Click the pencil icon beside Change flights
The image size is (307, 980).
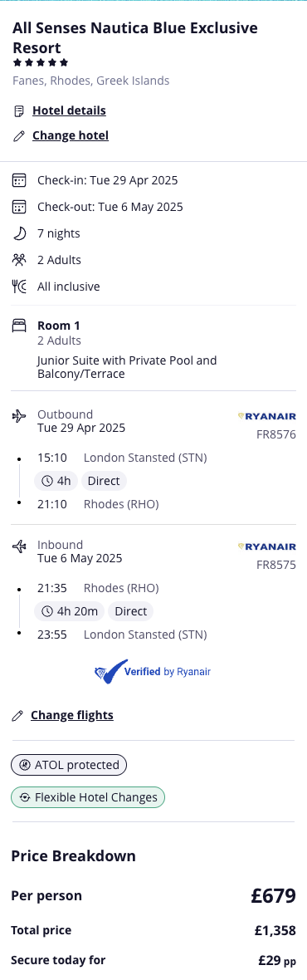[x=17, y=716]
